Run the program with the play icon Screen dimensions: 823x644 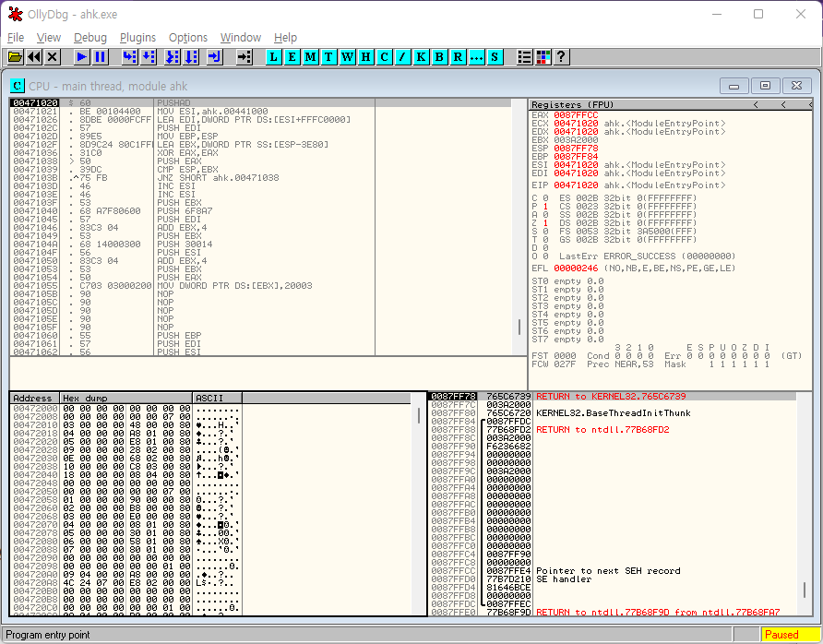click(x=81, y=56)
